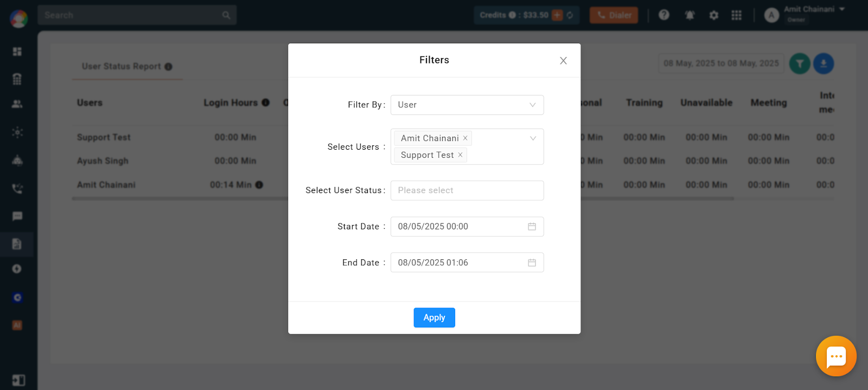Image resolution: width=868 pixels, height=390 pixels.
Task: Remove the Support Test tag
Action: (460, 155)
